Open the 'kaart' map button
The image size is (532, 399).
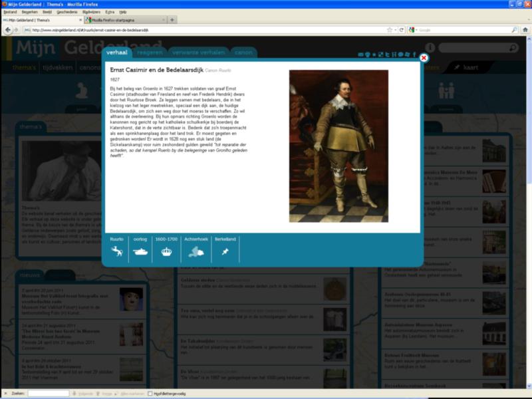click(467, 67)
